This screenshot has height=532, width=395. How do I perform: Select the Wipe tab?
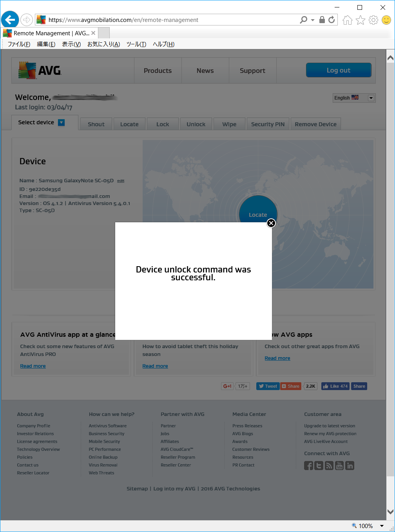tap(229, 124)
